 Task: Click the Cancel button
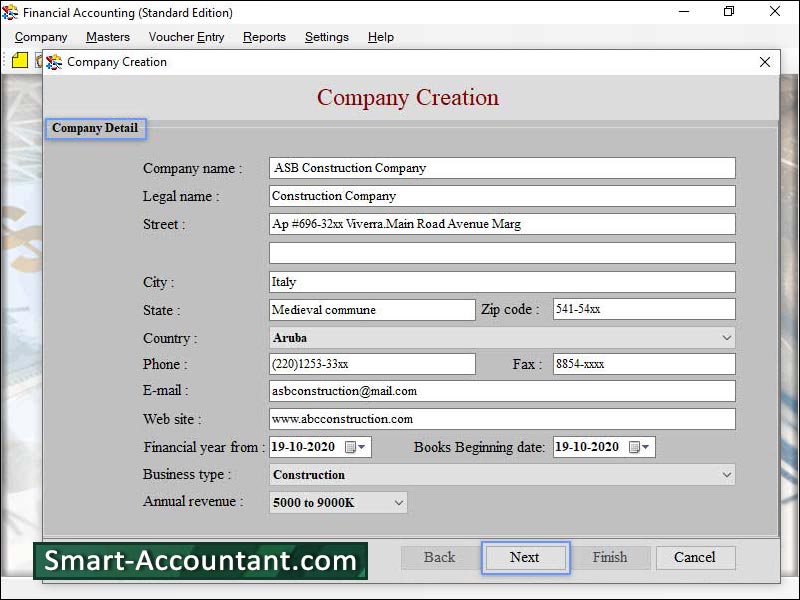pos(694,557)
